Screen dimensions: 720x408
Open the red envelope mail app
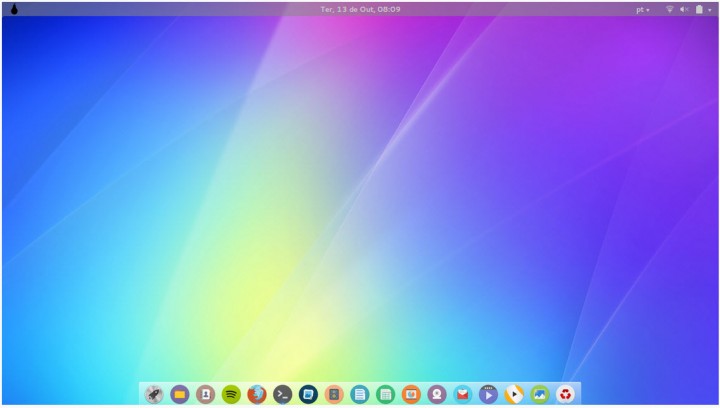pyautogui.click(x=463, y=394)
